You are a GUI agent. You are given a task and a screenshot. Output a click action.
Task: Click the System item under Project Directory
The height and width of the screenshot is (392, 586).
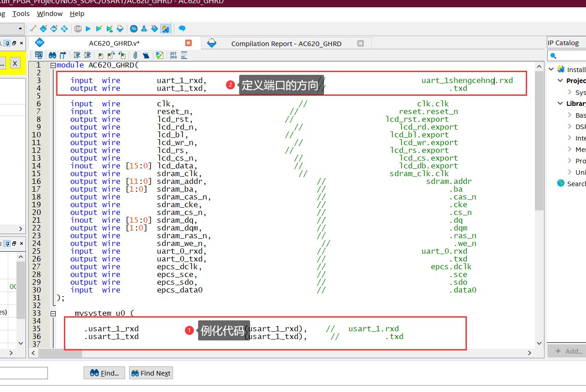click(581, 92)
